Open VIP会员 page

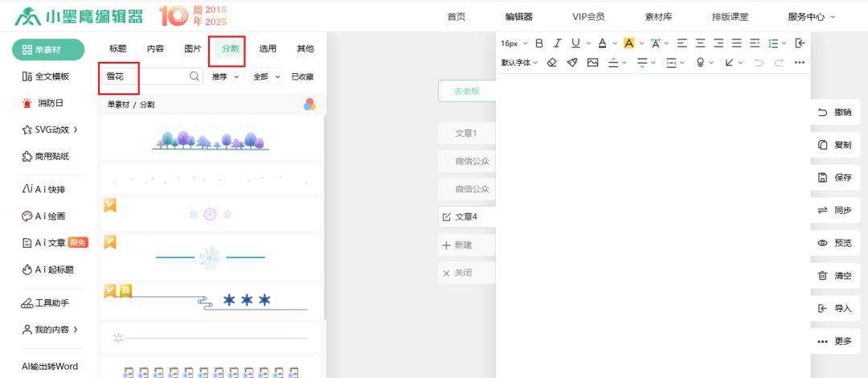588,17
